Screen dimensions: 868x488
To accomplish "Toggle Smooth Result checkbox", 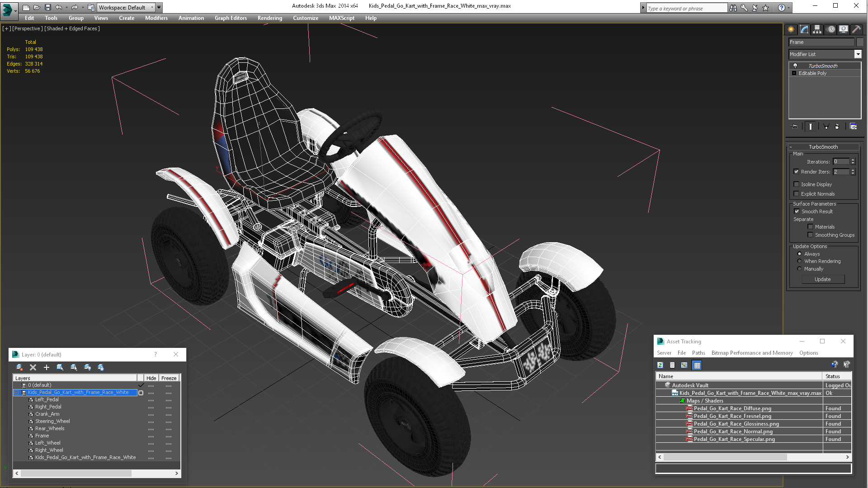I will tap(797, 211).
